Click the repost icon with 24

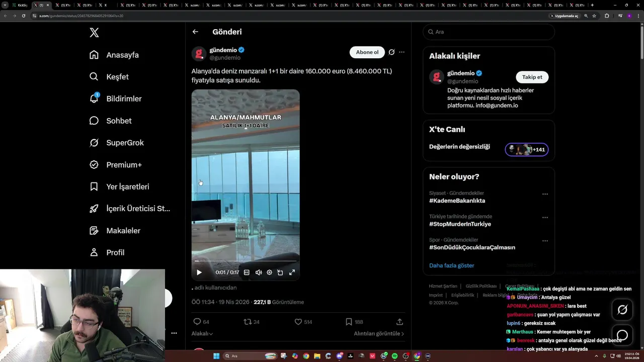248,322
